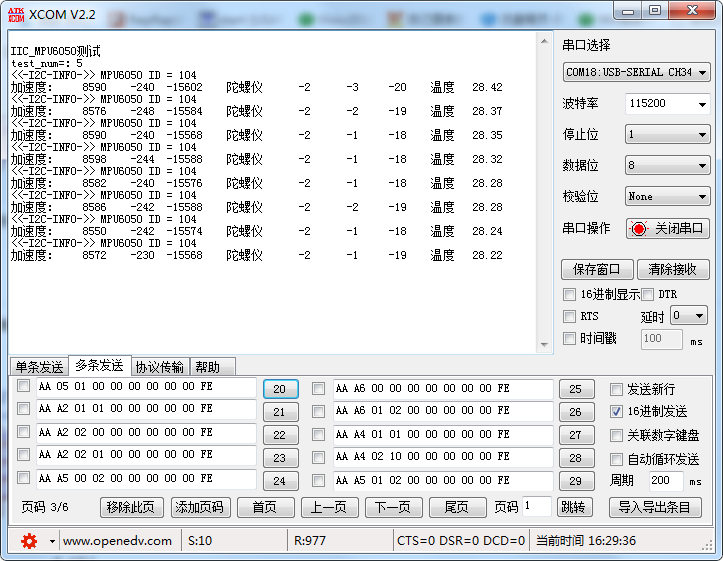Click the AA A6 01 02 command field
The width and height of the screenshot is (723, 561).
pyautogui.click(x=443, y=411)
